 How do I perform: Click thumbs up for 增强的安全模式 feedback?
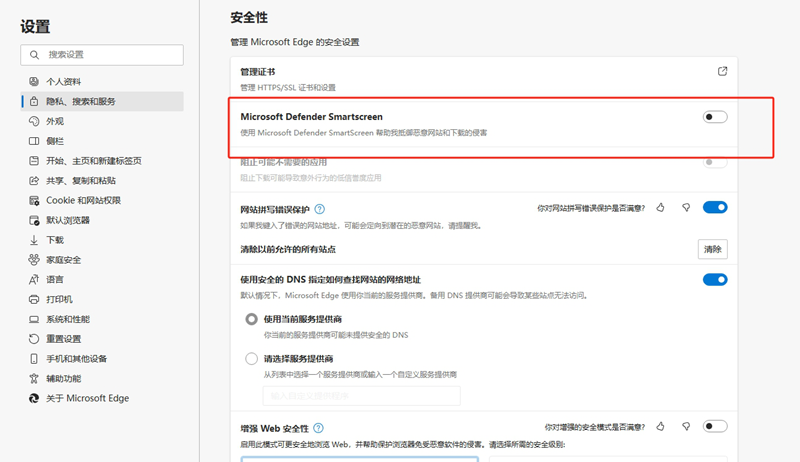(660, 426)
